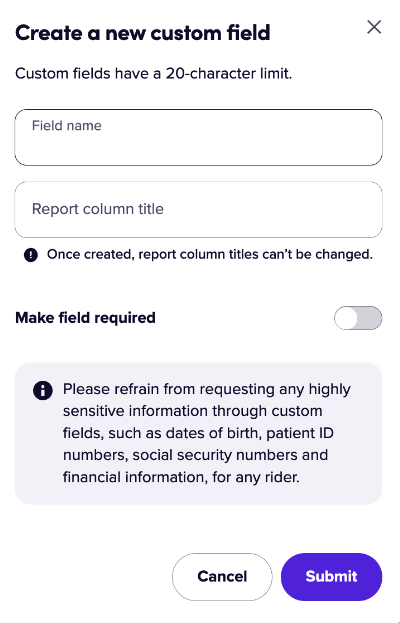Focus the Report column title input
The width and height of the screenshot is (400, 623).
(199, 209)
